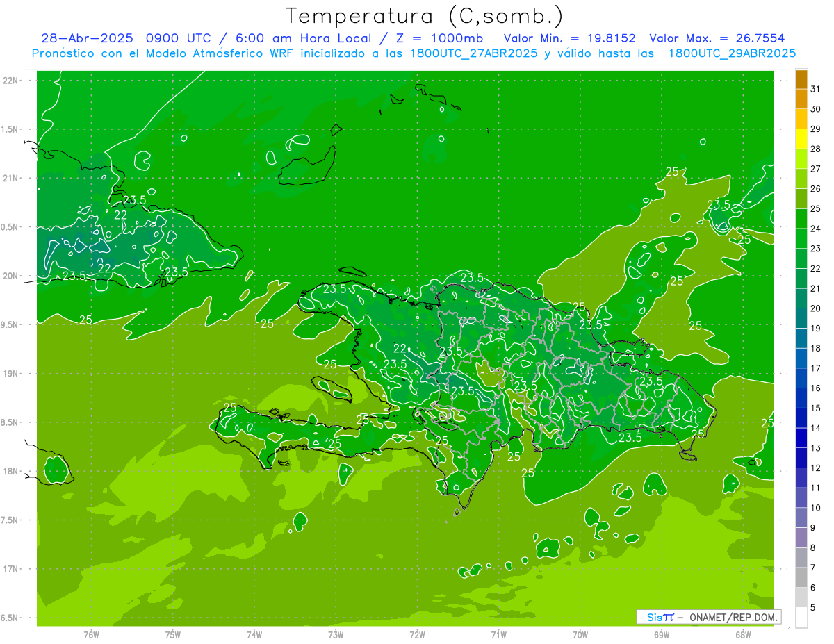Click the 17N latitude axis label
The image size is (834, 644).
[x=12, y=569]
